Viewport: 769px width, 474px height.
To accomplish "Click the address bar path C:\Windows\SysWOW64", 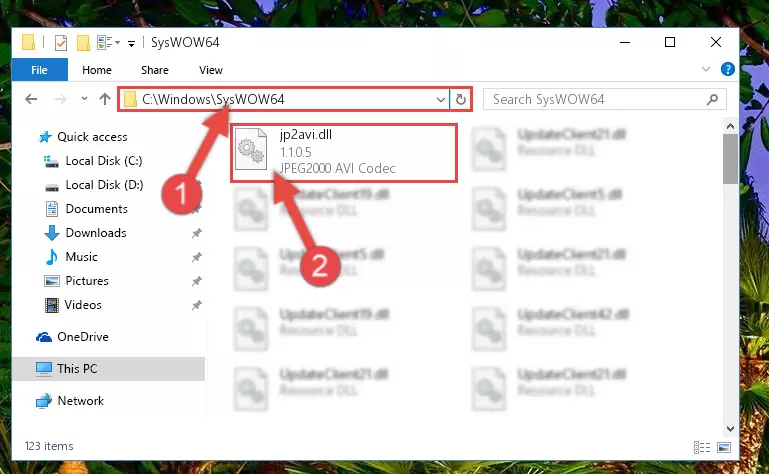I will [x=213, y=99].
